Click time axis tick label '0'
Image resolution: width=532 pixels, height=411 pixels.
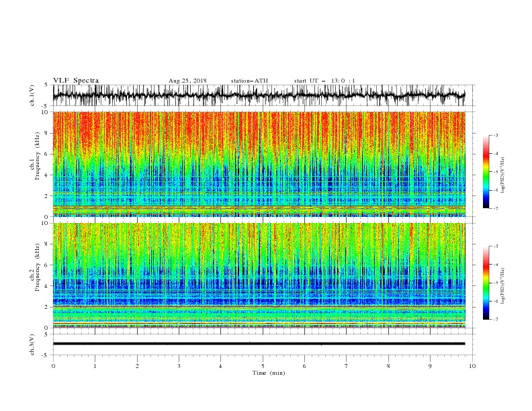pyautogui.click(x=53, y=366)
